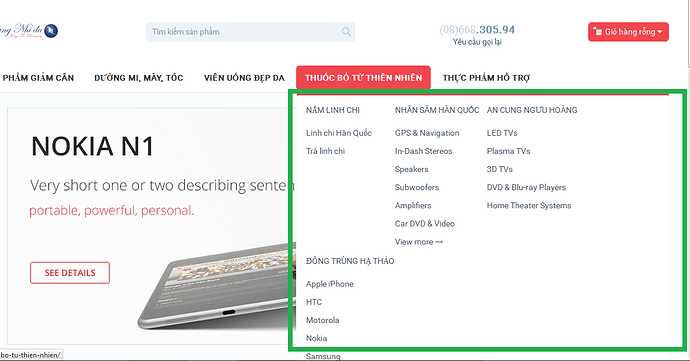Select LED TVs submenu item
Image resolution: width=690 pixels, height=361 pixels.
(x=502, y=133)
